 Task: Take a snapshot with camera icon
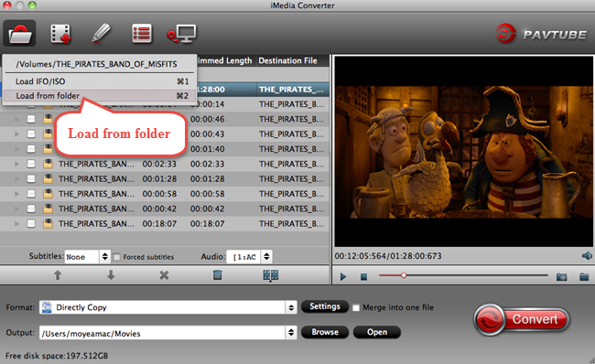click(562, 277)
